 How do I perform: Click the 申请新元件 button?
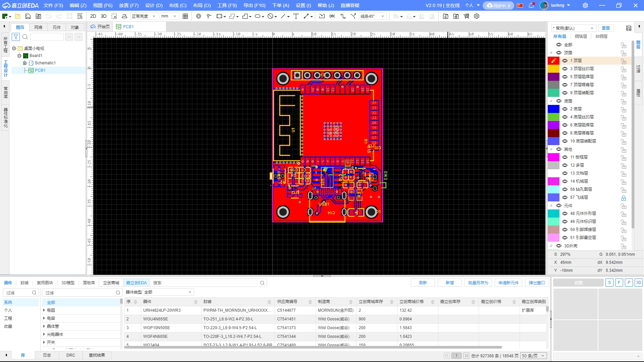coord(508,283)
